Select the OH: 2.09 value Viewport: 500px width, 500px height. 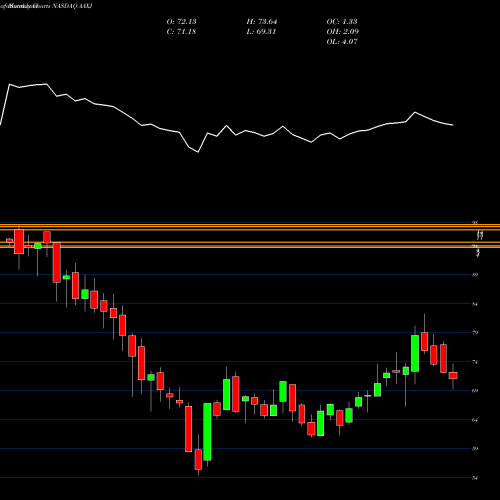tap(342, 32)
